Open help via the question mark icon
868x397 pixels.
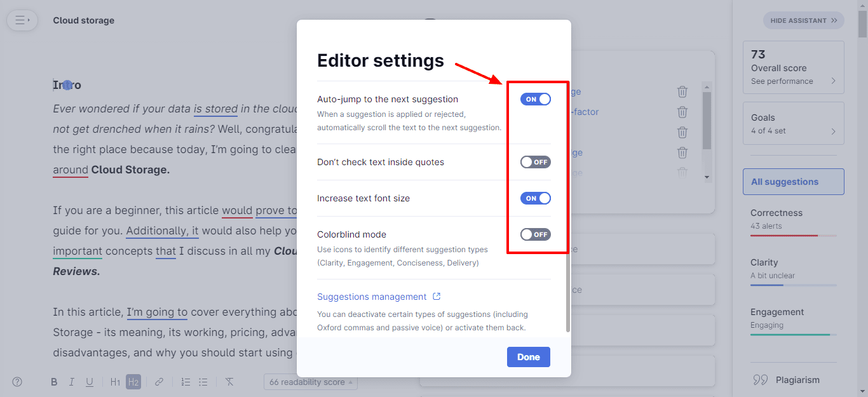point(17,382)
